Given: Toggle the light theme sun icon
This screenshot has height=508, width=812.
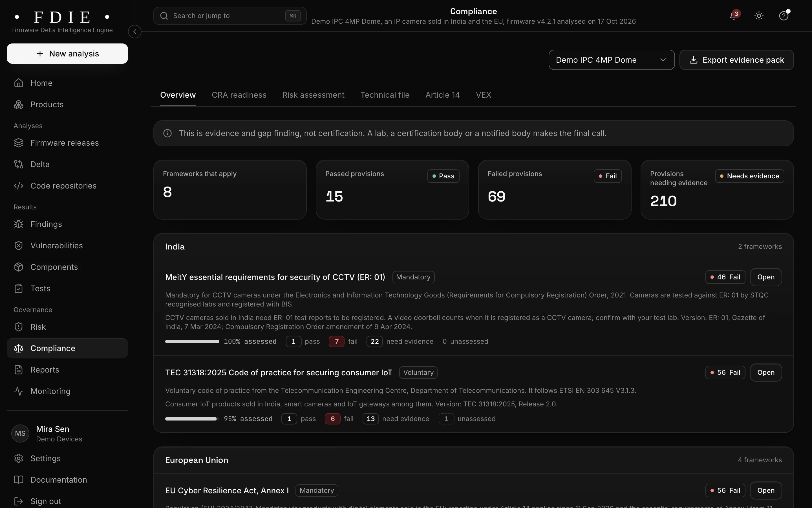Looking at the screenshot, I should coord(759,16).
